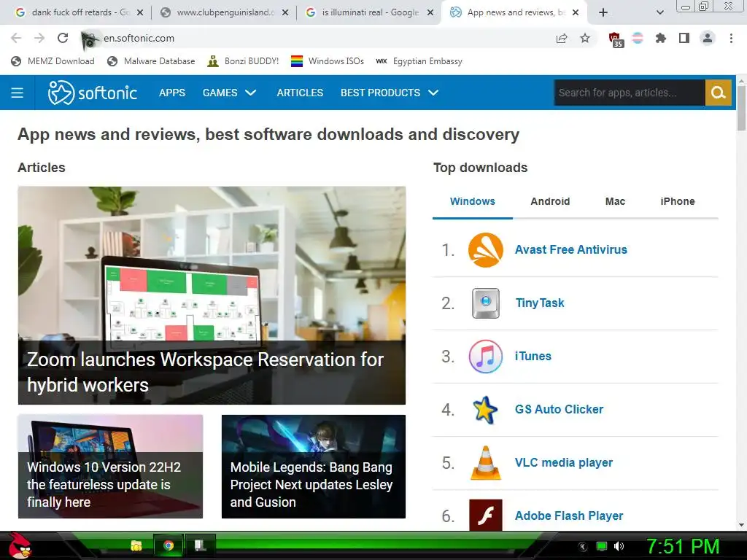The height and width of the screenshot is (560, 747).
Task: Click the share page icon in address bar
Action: click(x=562, y=38)
